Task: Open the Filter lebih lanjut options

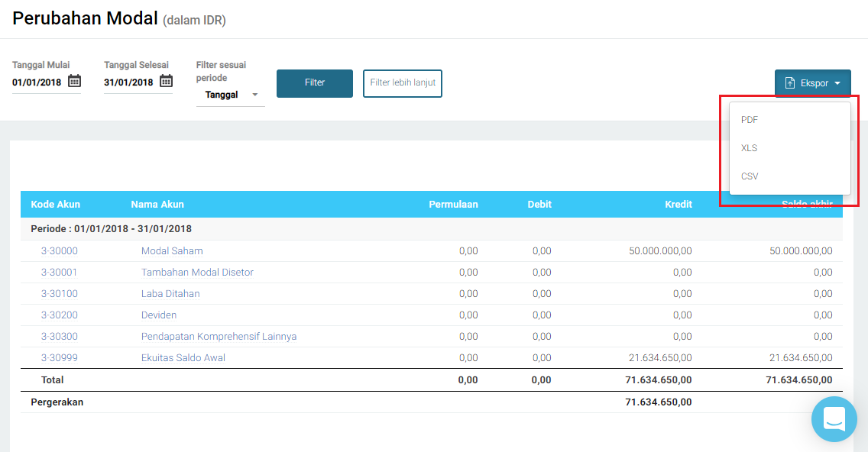Action: (403, 83)
